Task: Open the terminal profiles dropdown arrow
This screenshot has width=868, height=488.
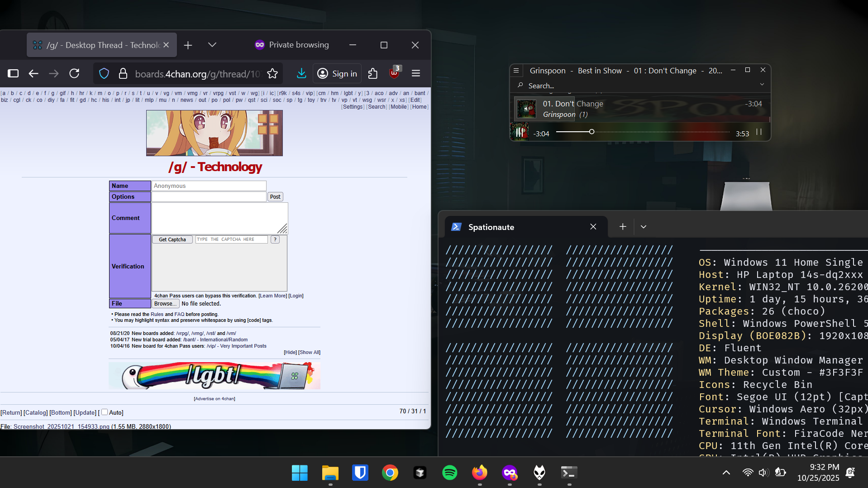Action: click(644, 227)
